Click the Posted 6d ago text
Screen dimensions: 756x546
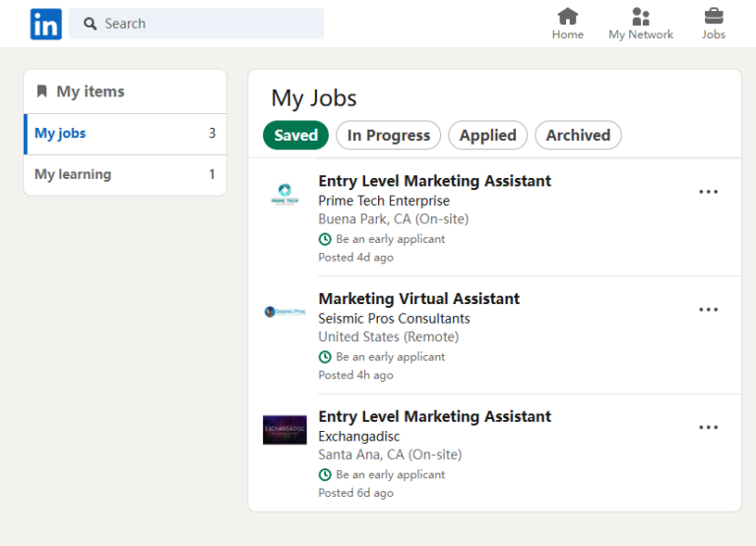355,493
